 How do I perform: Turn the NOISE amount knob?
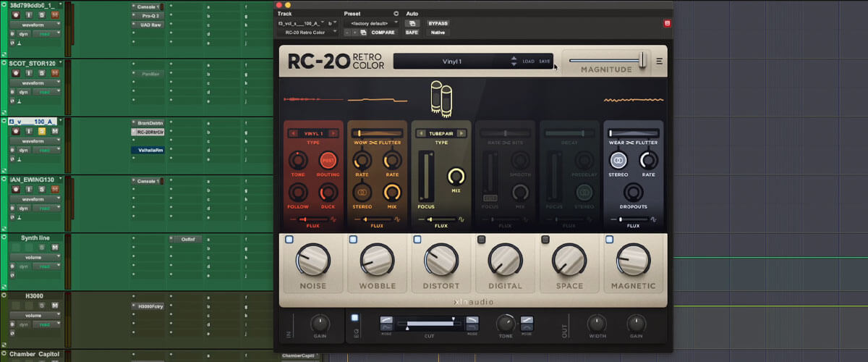coord(313,260)
